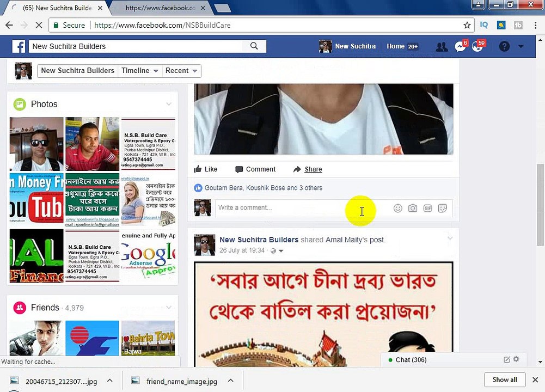The width and height of the screenshot is (545, 392).
Task: Click the IQ extension icon
Action: click(484, 25)
